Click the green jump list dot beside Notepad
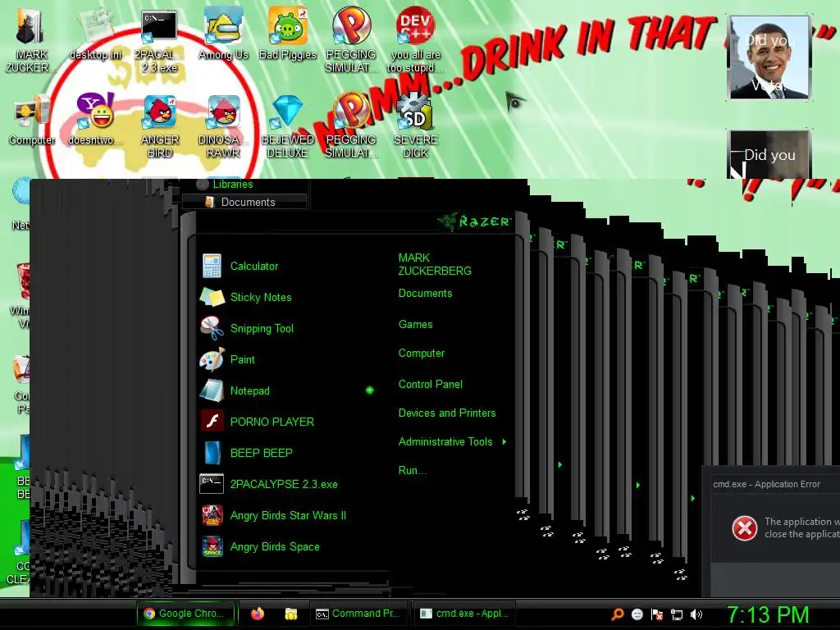 [370, 390]
